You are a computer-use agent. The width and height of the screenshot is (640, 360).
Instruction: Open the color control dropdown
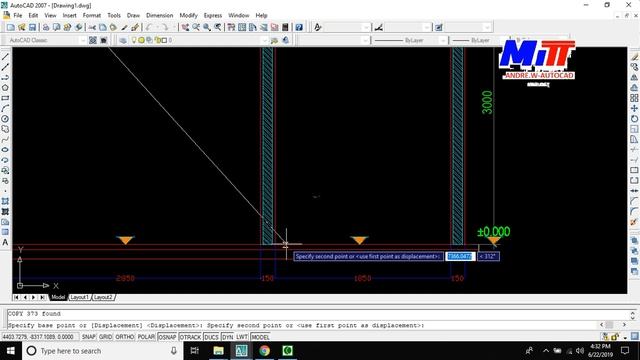click(x=365, y=40)
